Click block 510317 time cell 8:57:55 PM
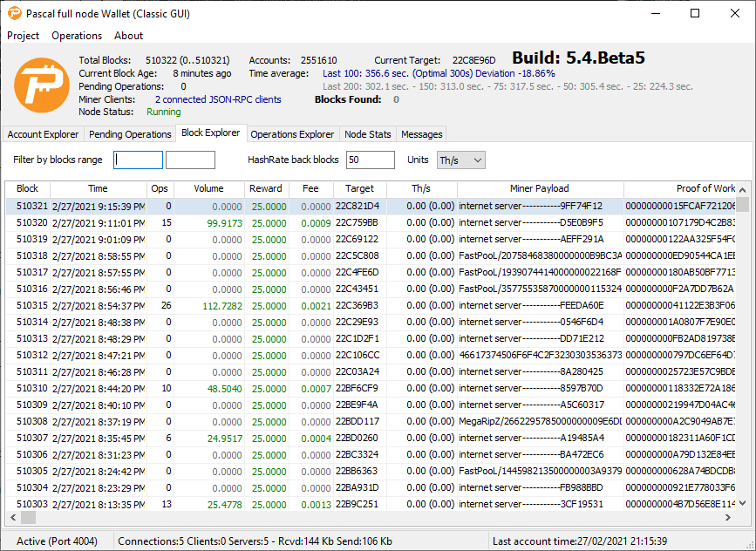Screen dimensions: 756x551 click(x=99, y=273)
